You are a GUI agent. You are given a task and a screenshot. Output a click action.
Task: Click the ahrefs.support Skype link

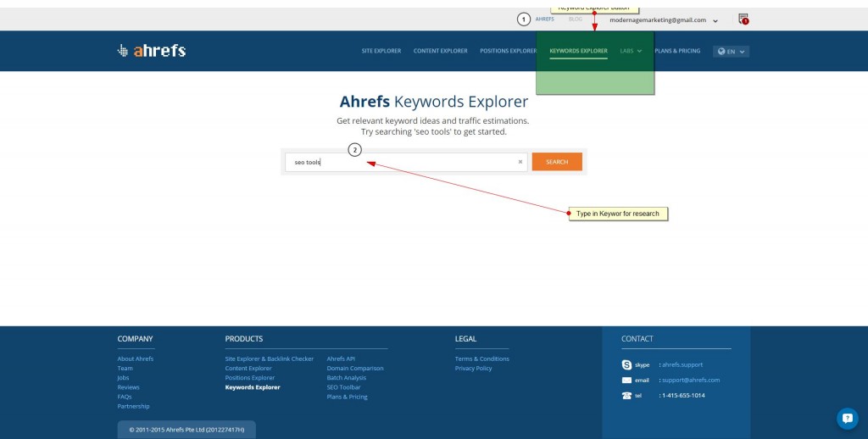pos(682,364)
